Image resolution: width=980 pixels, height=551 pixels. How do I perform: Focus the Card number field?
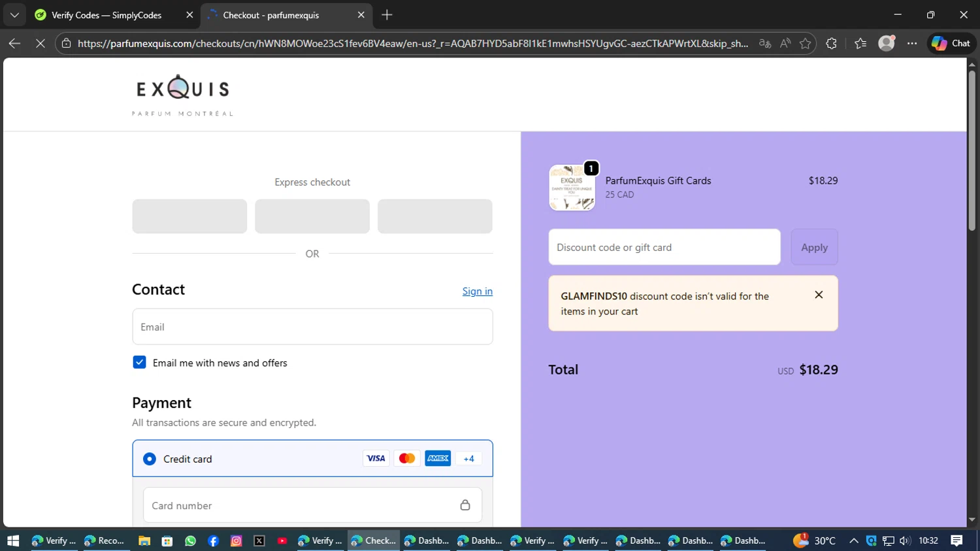pos(312,505)
